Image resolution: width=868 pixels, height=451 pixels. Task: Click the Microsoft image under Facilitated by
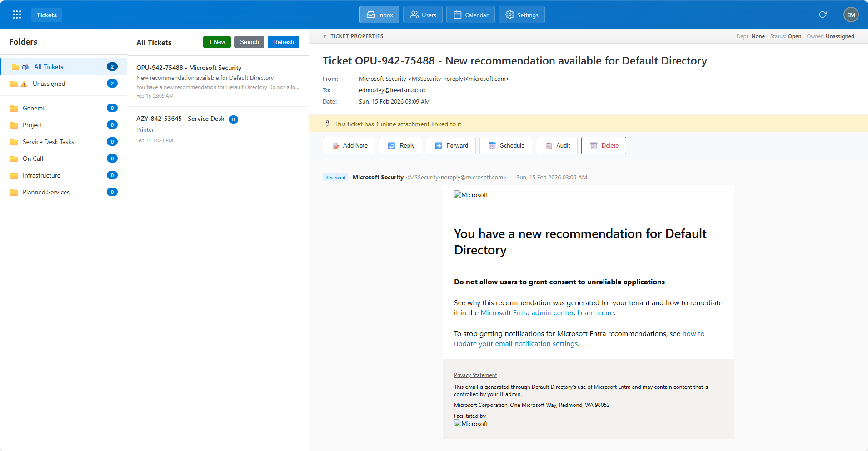coord(471,424)
